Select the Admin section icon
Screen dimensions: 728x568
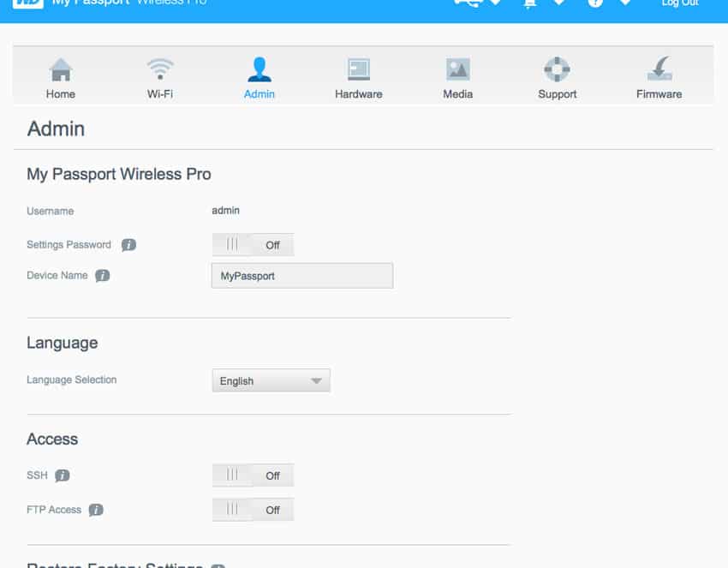(259, 69)
